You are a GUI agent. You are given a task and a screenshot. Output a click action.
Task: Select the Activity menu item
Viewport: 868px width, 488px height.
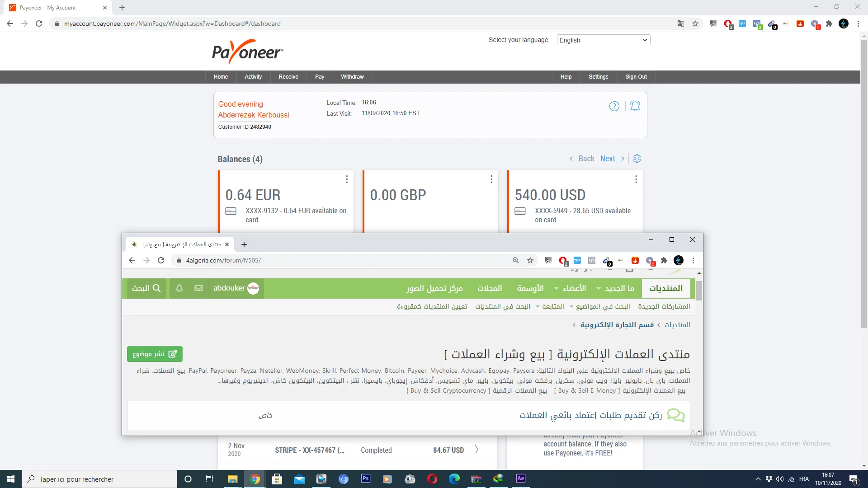253,77
